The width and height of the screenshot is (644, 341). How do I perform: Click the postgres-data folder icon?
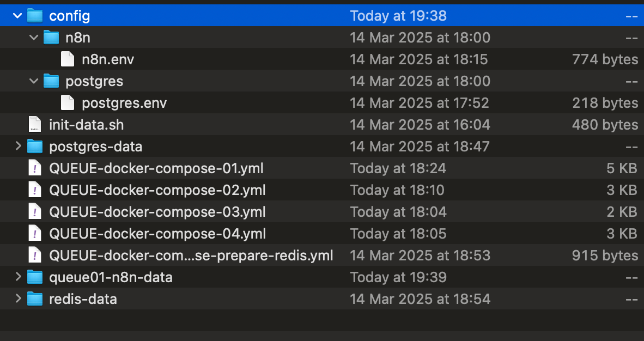point(35,147)
